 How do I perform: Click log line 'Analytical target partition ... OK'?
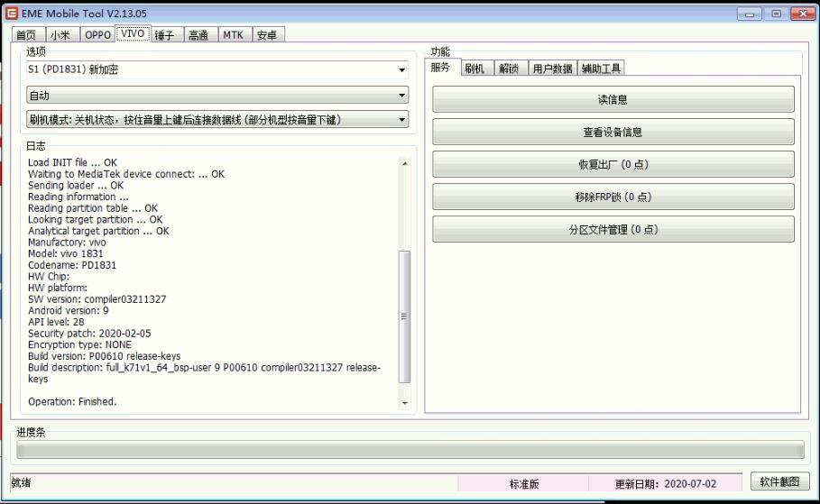[98, 231]
